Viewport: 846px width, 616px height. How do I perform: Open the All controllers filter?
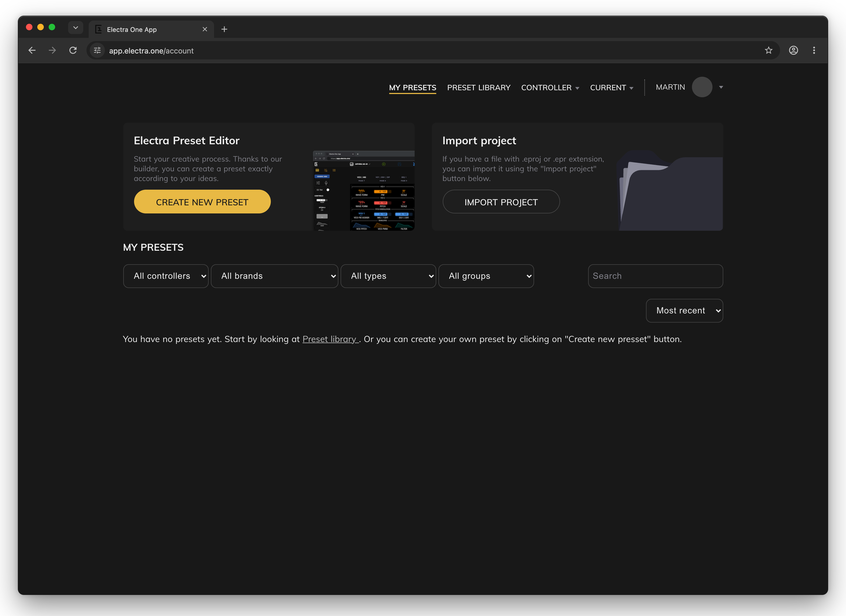pyautogui.click(x=166, y=276)
